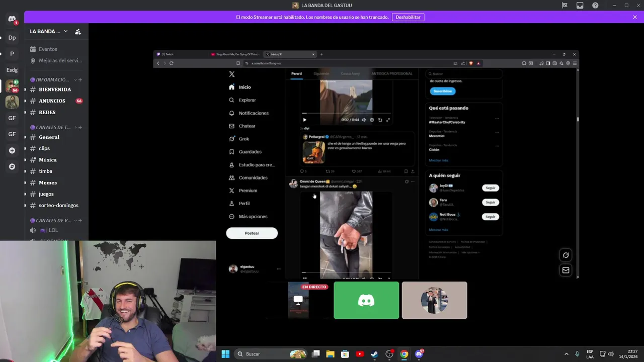The image size is (644, 362).
Task: Show hidden system tray icons chevron
Action: click(x=566, y=354)
